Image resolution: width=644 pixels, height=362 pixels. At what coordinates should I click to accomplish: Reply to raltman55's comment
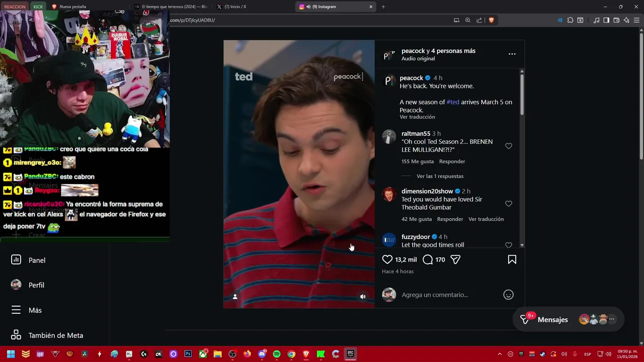(452, 161)
